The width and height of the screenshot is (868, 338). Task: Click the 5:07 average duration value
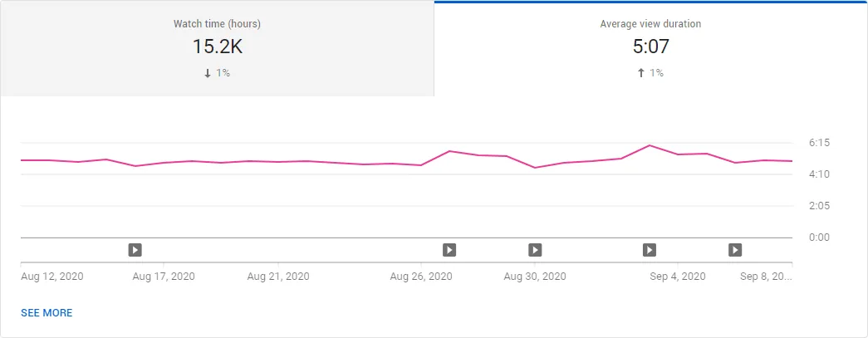(x=651, y=47)
